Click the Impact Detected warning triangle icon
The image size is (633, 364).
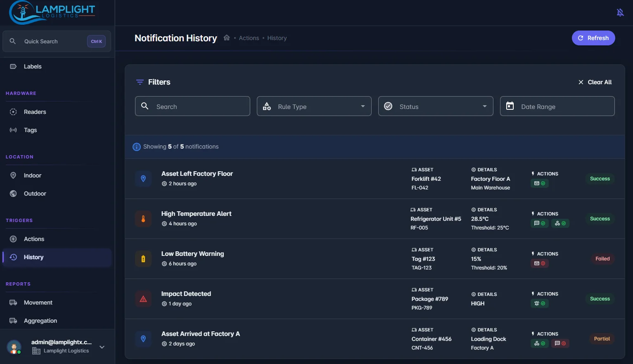143,299
